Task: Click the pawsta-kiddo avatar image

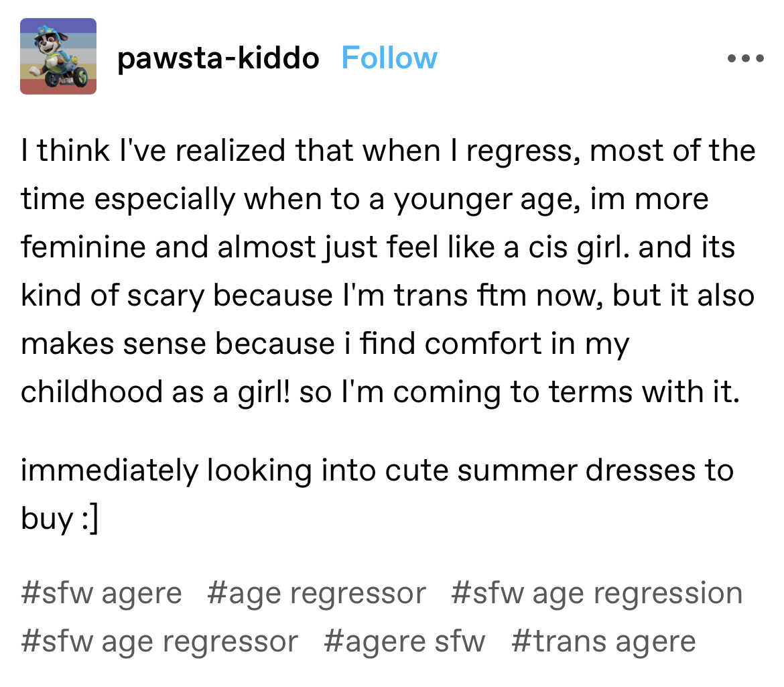Action: coord(58,56)
